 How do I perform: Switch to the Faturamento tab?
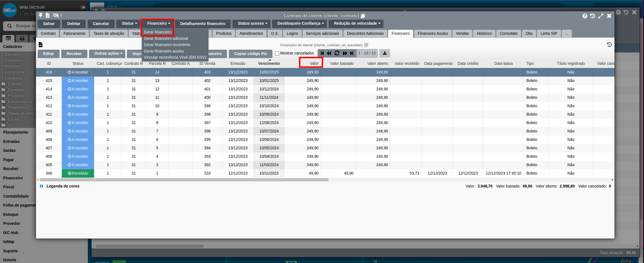tap(74, 34)
